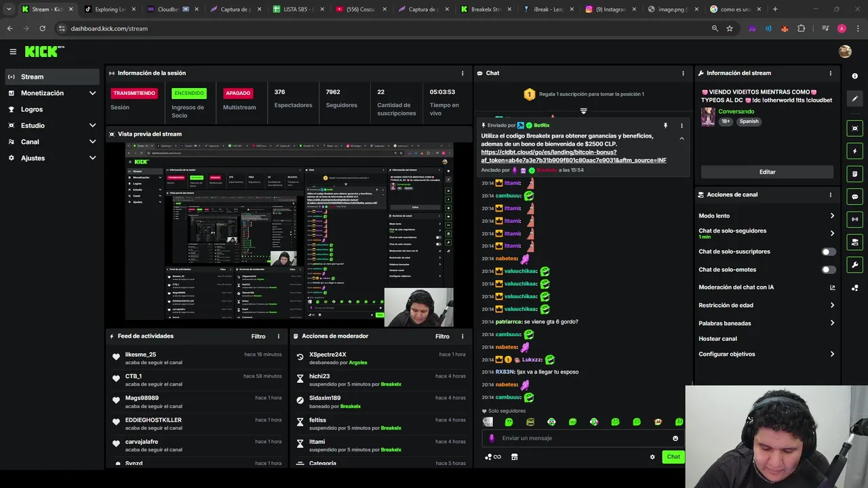The width and height of the screenshot is (868, 488).
Task: Open Información del stream three-dot menu
Action: pyautogui.click(x=830, y=73)
